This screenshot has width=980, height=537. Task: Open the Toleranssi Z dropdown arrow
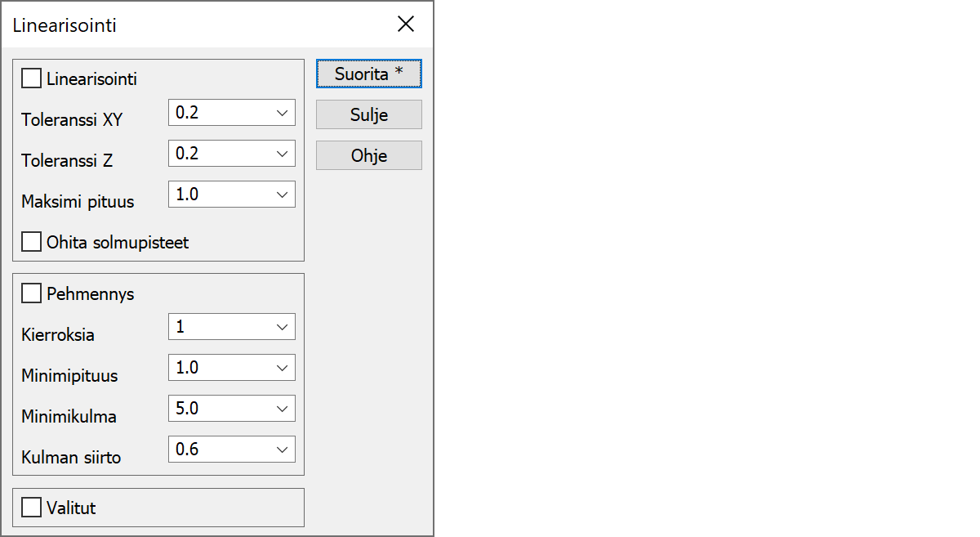click(283, 154)
